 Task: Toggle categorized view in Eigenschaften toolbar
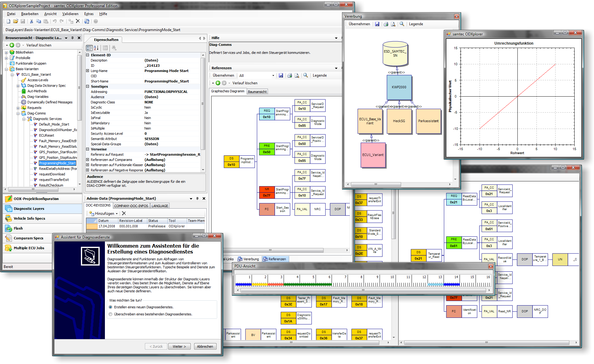[89, 48]
